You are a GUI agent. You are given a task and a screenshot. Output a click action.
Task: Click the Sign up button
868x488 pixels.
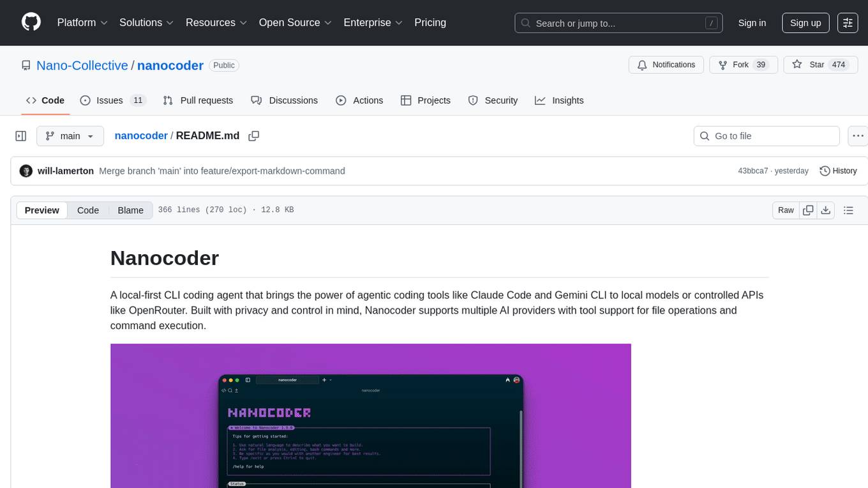pyautogui.click(x=805, y=23)
